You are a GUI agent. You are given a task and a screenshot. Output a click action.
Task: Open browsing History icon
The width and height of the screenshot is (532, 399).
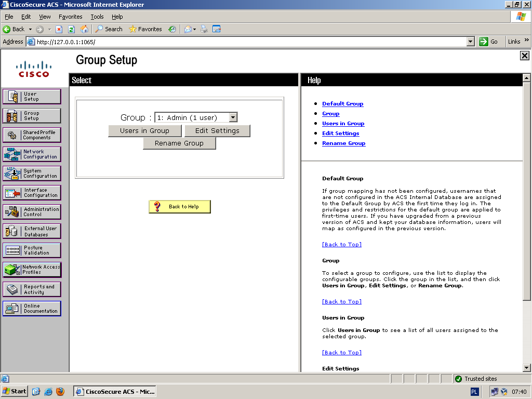[x=172, y=29]
